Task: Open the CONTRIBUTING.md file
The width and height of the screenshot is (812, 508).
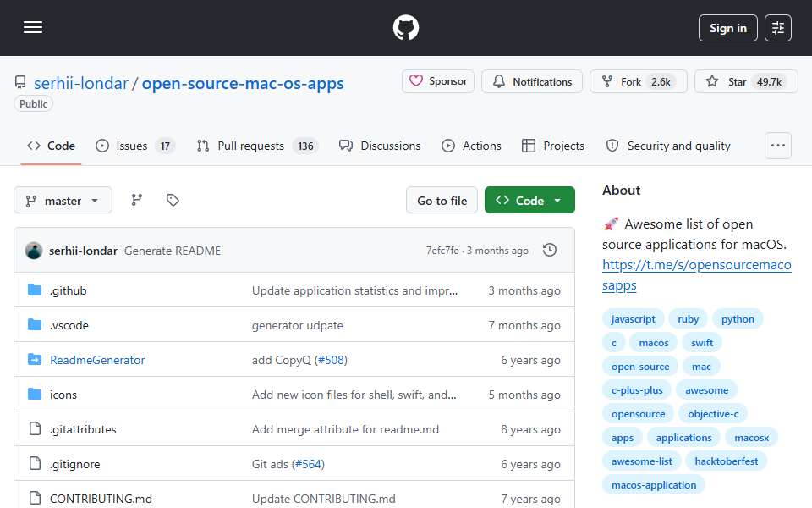Action: point(101,499)
